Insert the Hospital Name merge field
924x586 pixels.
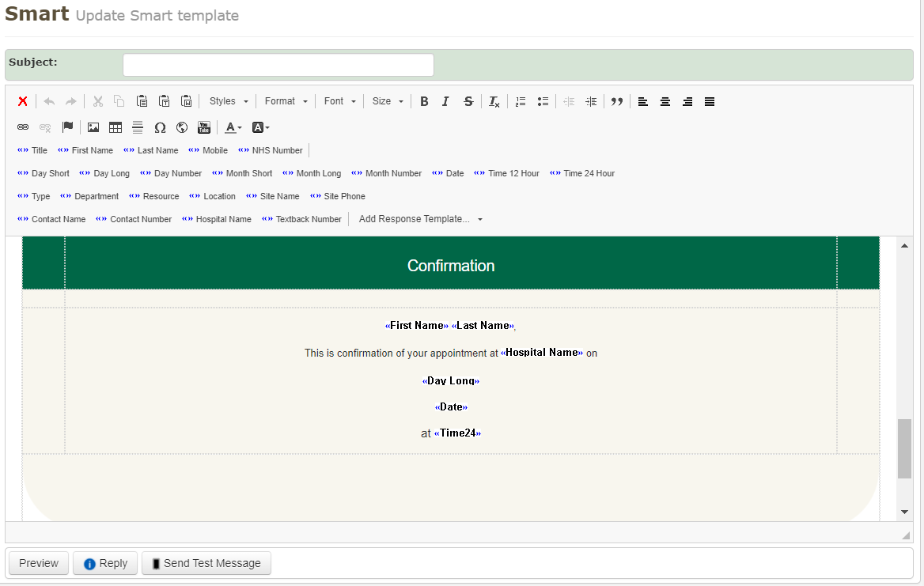(217, 219)
